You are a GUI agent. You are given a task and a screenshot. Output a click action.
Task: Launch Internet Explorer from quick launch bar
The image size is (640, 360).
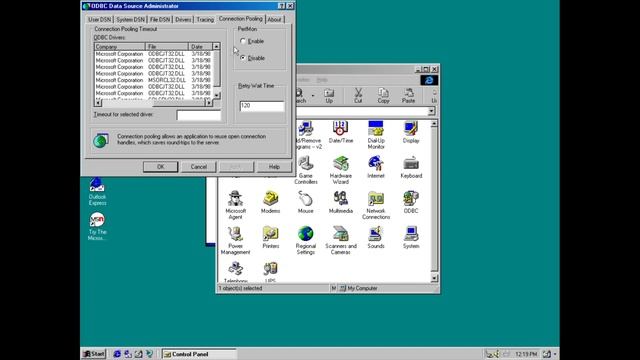click(x=117, y=354)
